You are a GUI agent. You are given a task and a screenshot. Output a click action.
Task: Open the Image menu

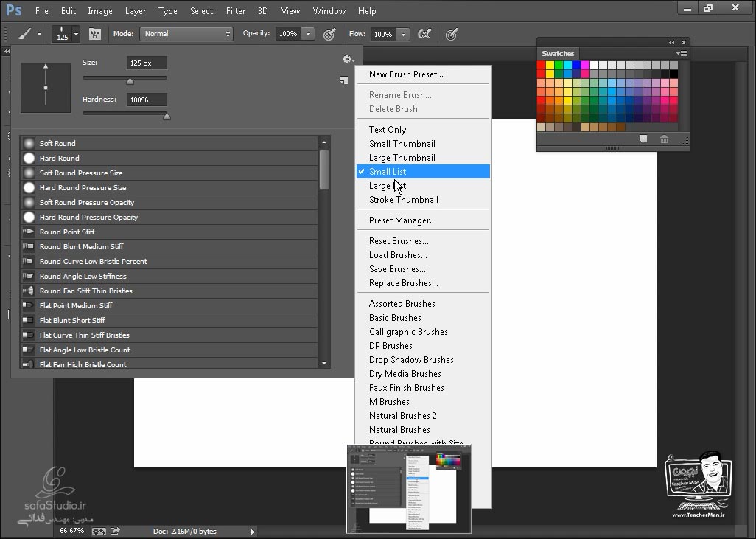pos(100,10)
